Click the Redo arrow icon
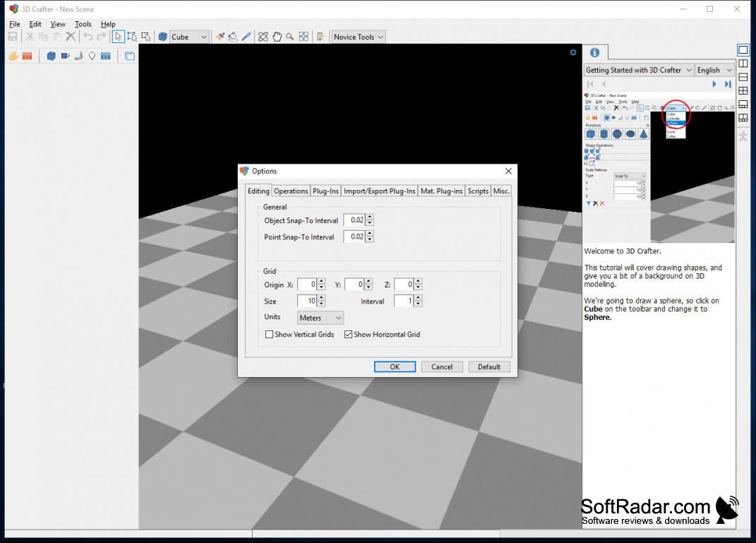Screen dimensions: 756x543 tap(101, 37)
